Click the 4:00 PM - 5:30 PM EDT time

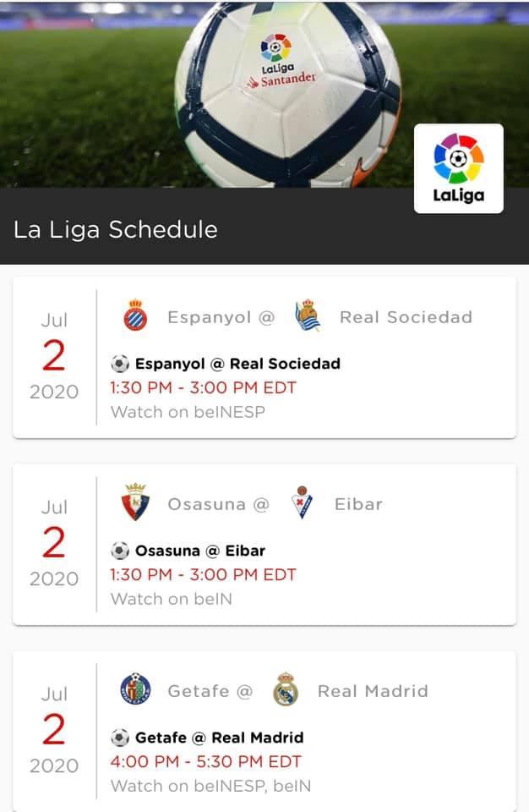click(x=205, y=761)
